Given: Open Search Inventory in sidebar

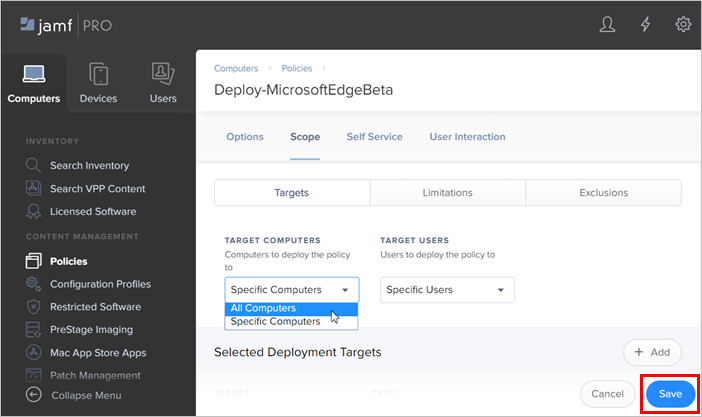Looking at the screenshot, I should coord(89,165).
